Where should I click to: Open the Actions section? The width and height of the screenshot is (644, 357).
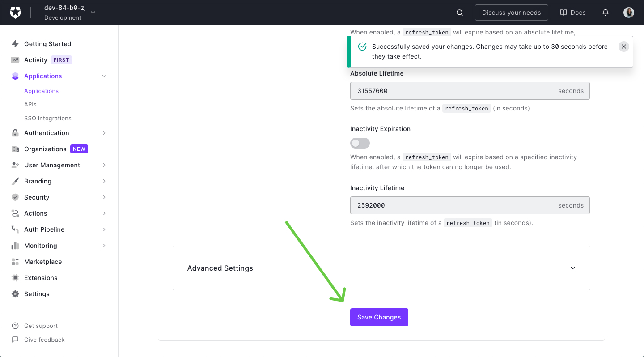pyautogui.click(x=35, y=213)
